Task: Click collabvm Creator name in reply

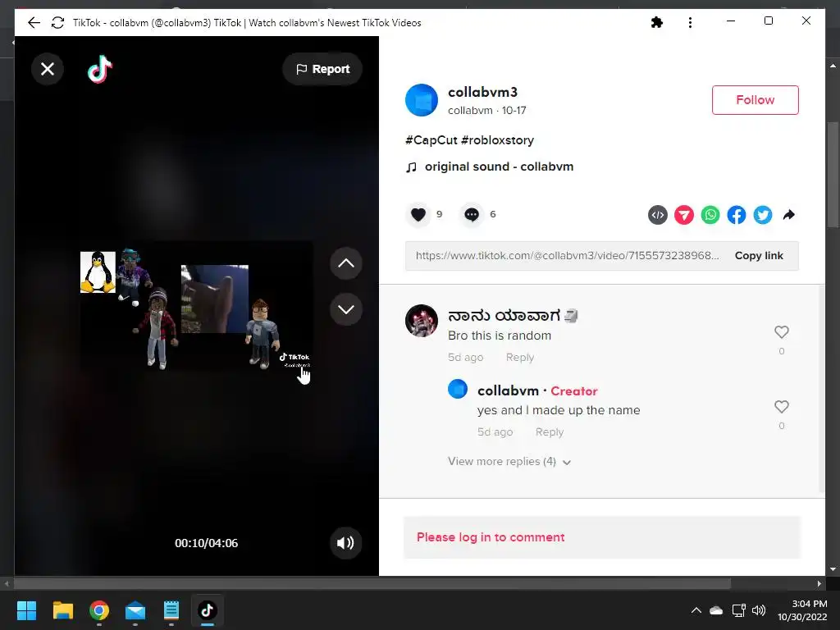Action: 508,391
